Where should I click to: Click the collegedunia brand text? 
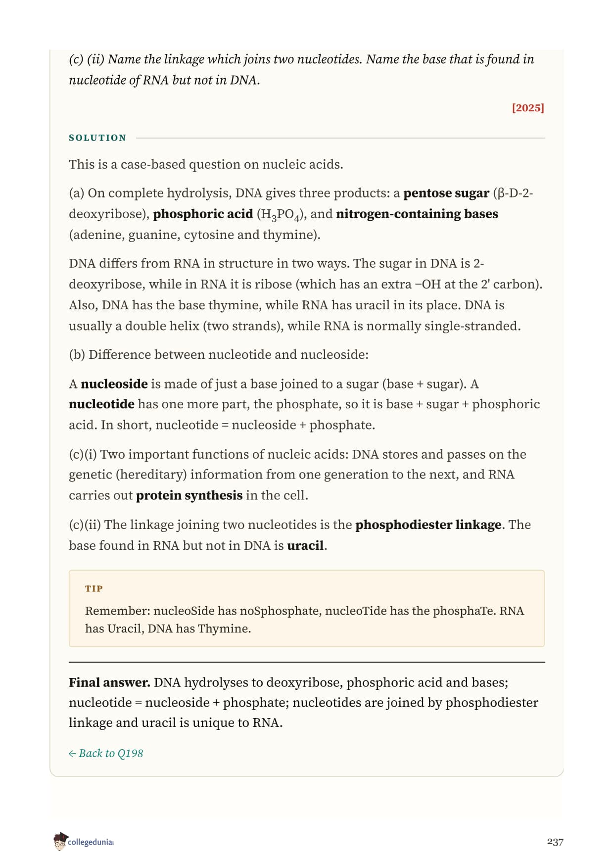91,842
